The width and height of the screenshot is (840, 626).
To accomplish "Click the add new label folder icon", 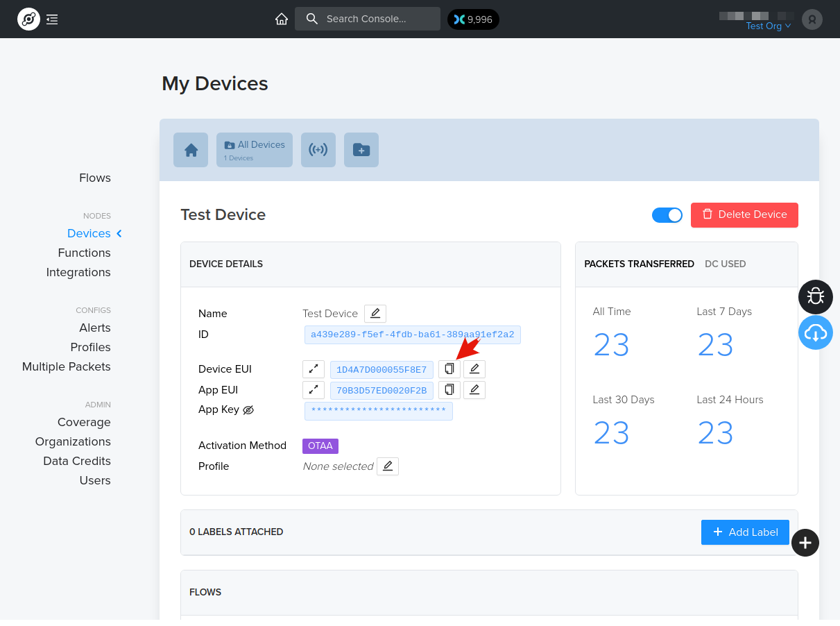I will [361, 150].
